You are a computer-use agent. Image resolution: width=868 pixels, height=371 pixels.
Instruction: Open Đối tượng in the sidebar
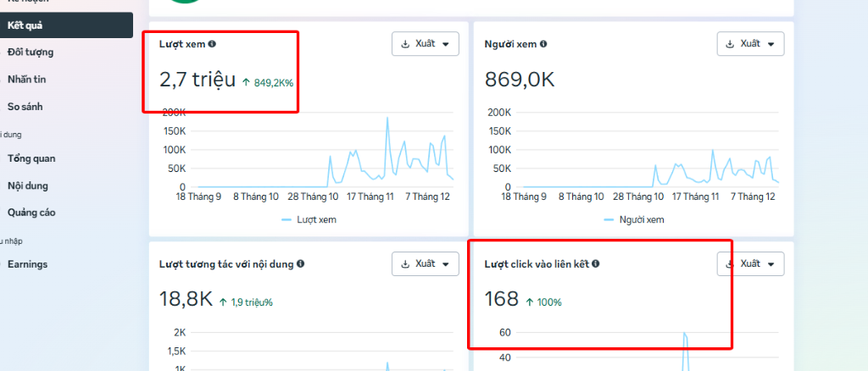[31, 53]
